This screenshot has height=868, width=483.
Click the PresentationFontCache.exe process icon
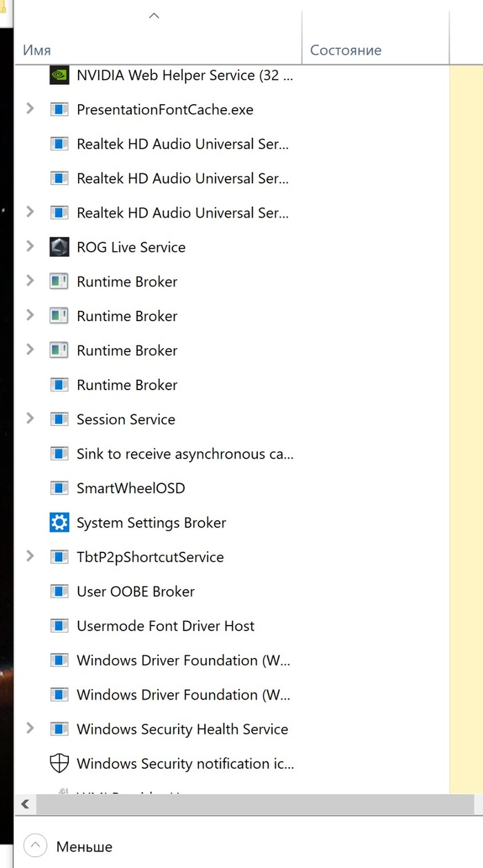pyautogui.click(x=59, y=110)
